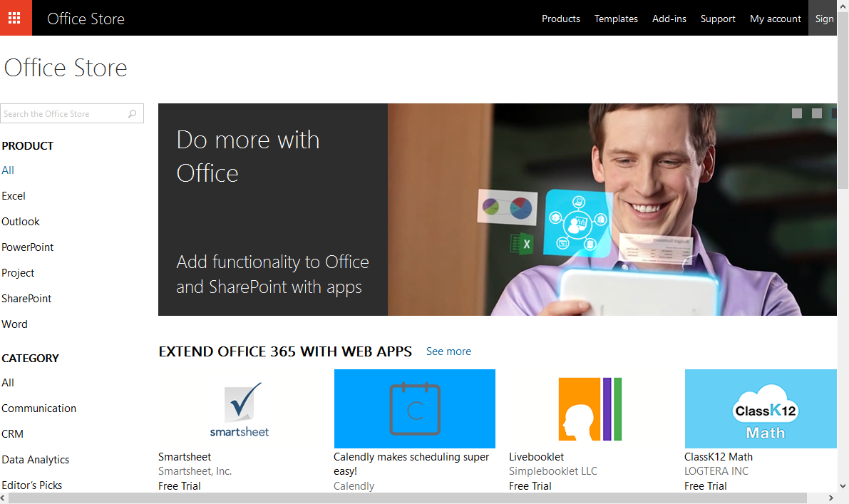The image size is (849, 504).
Task: Click the Calendly publisher name
Action: pos(354,485)
